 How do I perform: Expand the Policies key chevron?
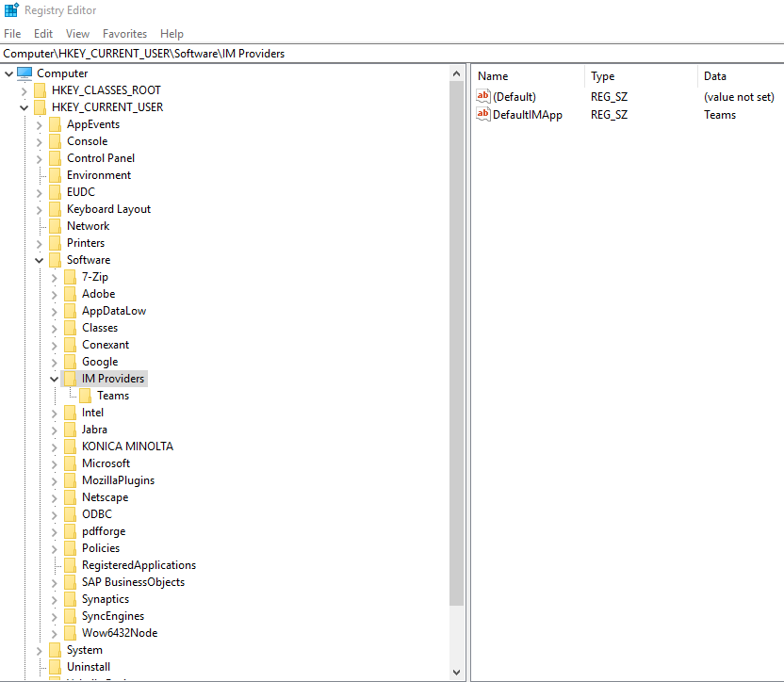pyautogui.click(x=54, y=549)
